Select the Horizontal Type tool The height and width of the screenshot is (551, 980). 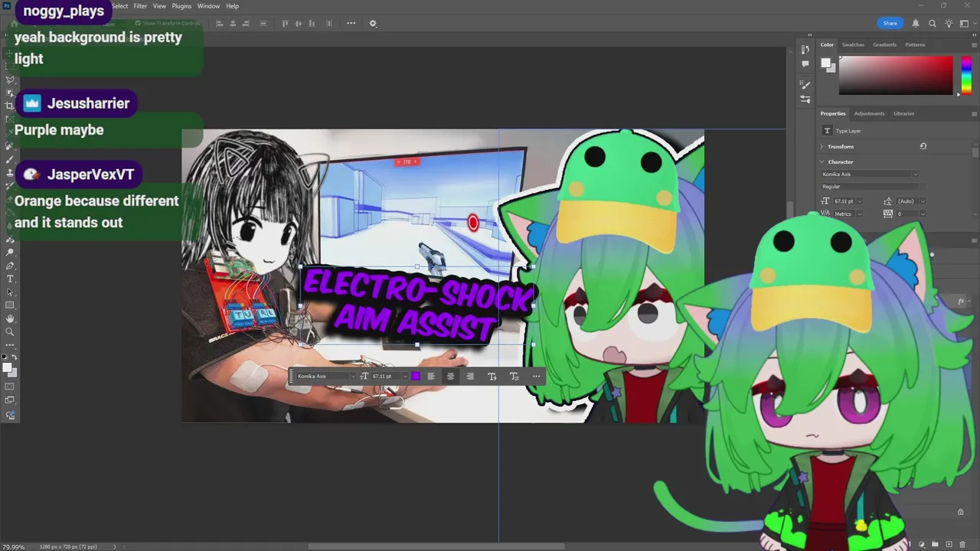point(10,279)
